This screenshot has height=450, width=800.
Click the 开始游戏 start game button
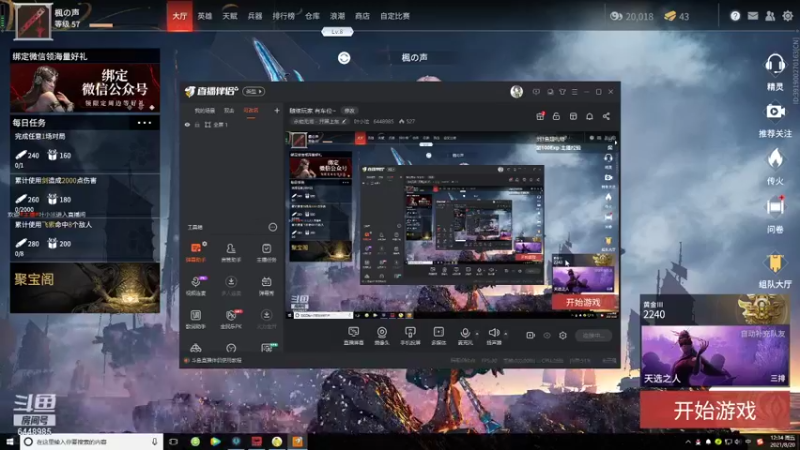[714, 410]
